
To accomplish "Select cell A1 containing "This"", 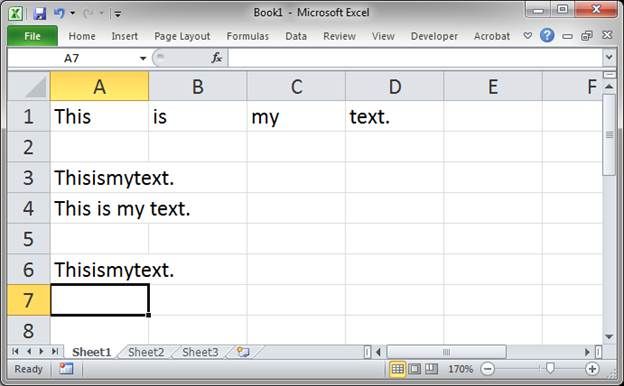I will [99, 116].
